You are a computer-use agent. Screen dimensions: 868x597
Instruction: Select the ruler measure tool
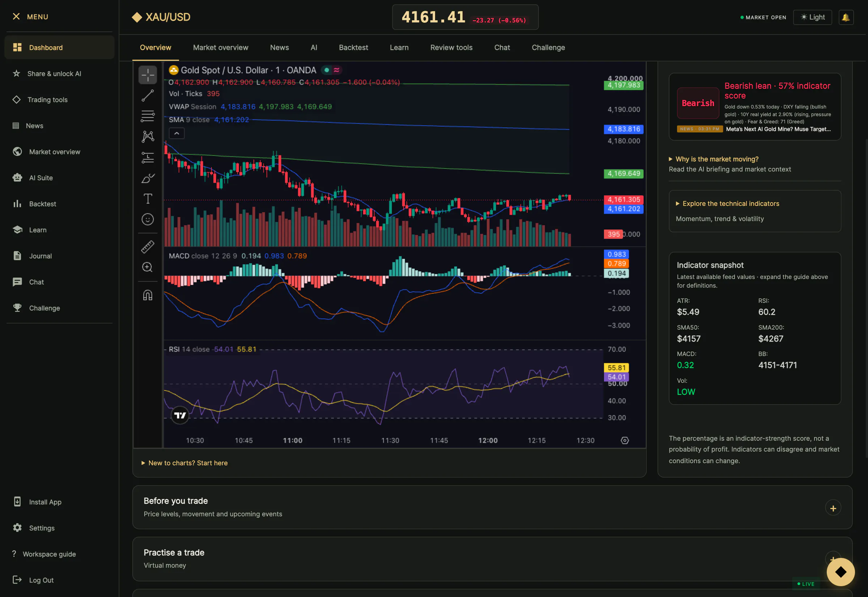point(148,247)
